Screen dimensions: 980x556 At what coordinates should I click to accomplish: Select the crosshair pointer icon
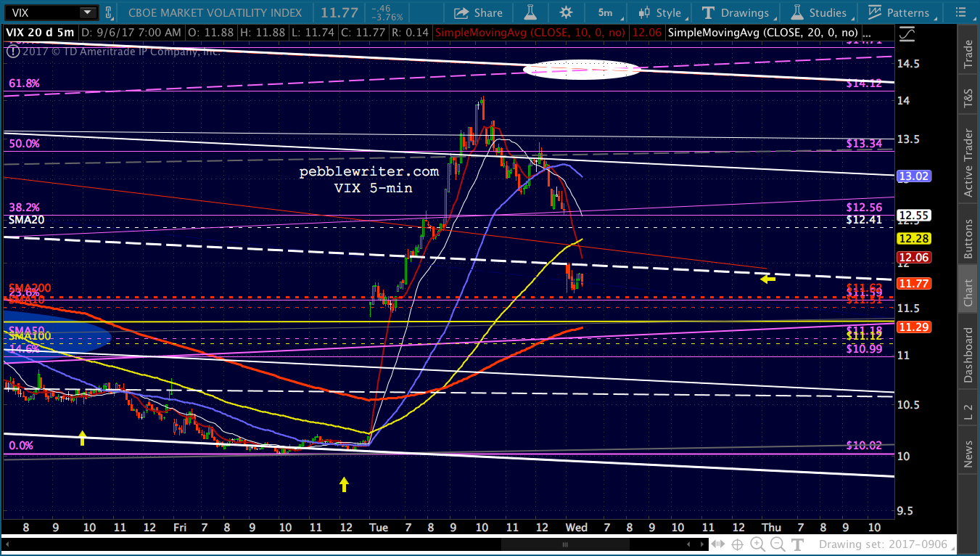(x=737, y=544)
